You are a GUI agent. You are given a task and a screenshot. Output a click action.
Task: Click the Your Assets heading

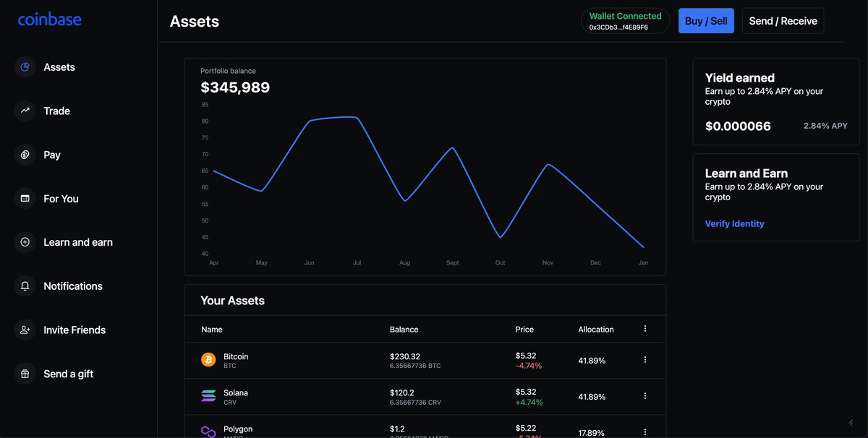[x=232, y=301]
